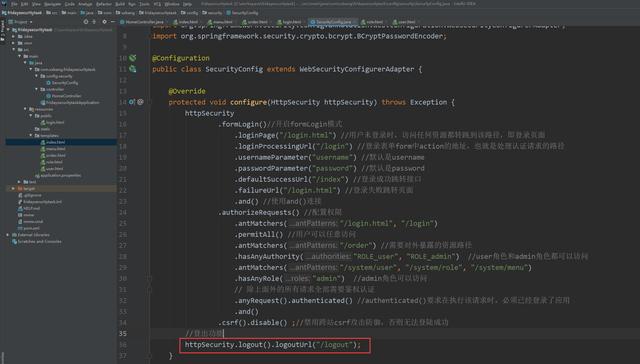Switch to the user.html editor tab
This screenshot has width=640, height=364.
[x=404, y=22]
